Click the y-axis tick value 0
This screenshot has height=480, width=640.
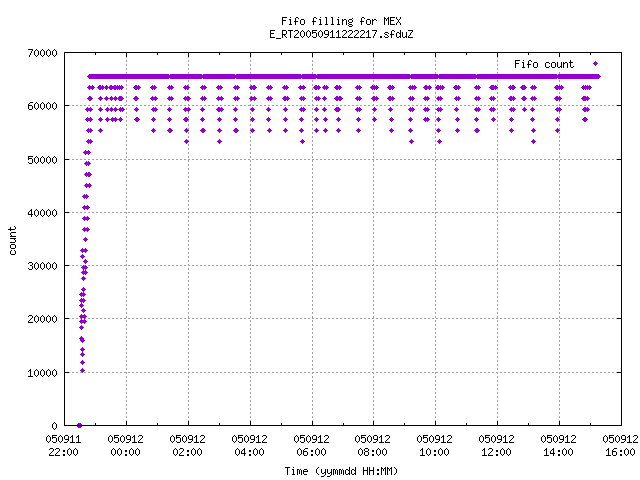[x=54, y=426]
